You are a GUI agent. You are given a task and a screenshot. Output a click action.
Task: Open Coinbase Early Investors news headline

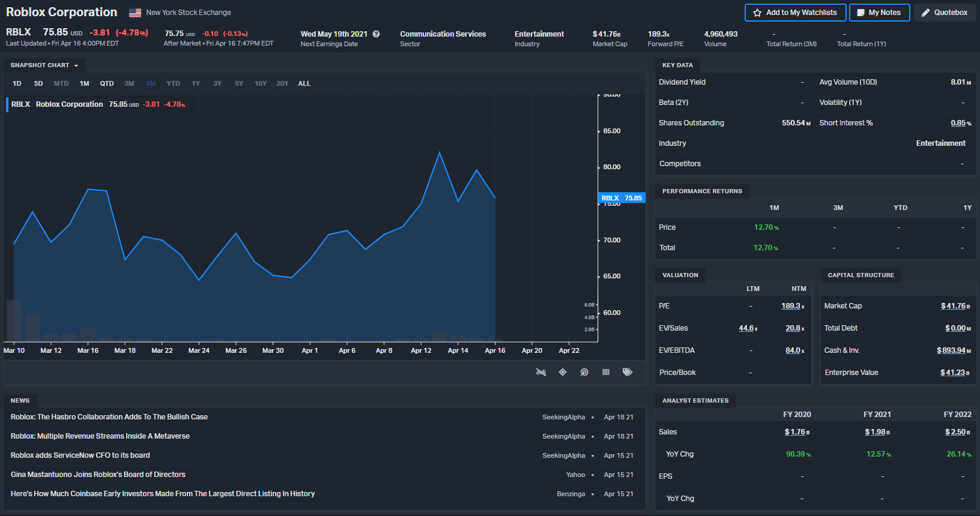163,494
